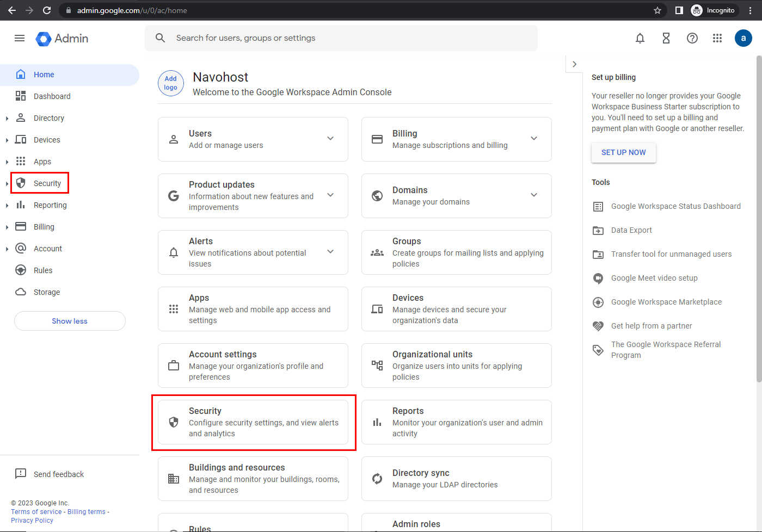Click the Billing sidebar card icon
The width and height of the screenshot is (762, 532).
coord(21,226)
